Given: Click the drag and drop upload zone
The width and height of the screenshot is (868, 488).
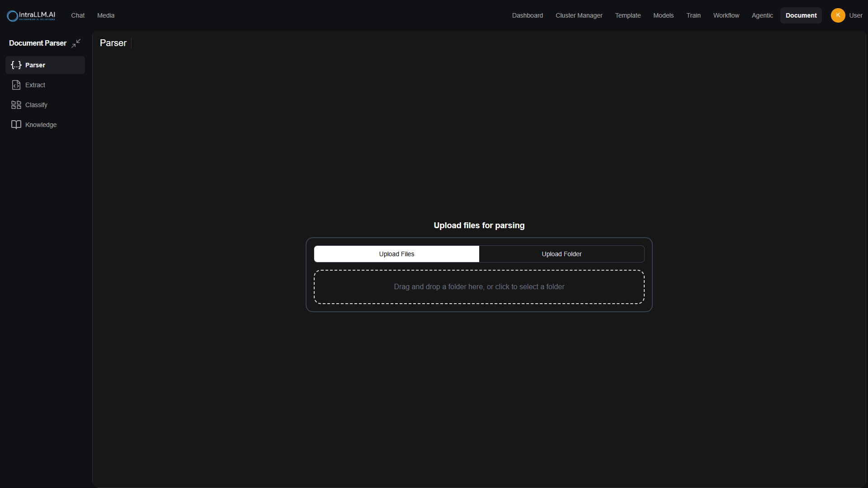Looking at the screenshot, I should point(479,287).
